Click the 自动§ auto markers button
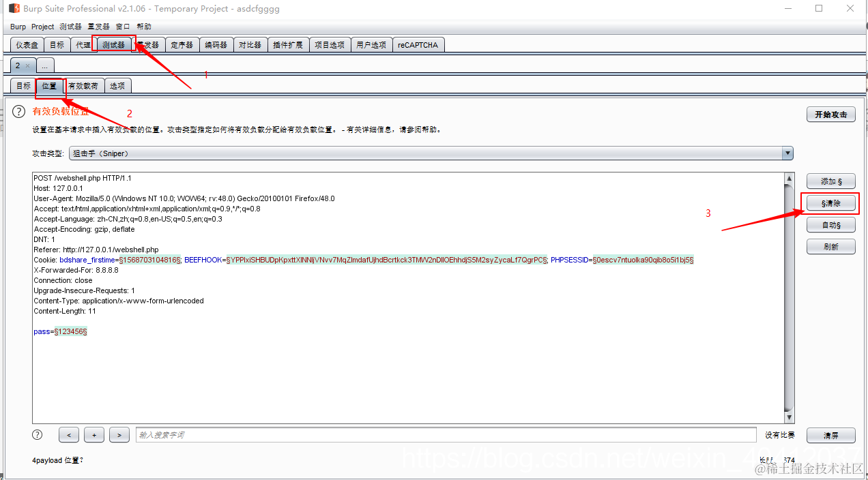 coord(830,225)
